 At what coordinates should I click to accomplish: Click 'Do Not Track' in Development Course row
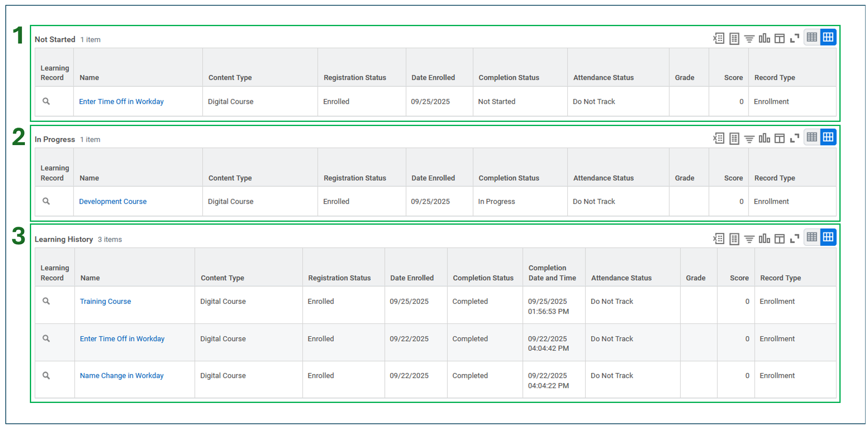click(x=594, y=201)
